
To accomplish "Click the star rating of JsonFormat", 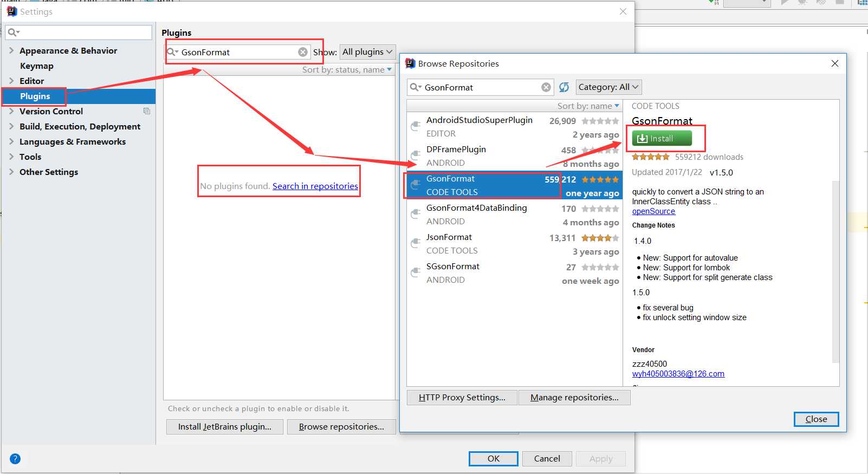I will (600, 238).
